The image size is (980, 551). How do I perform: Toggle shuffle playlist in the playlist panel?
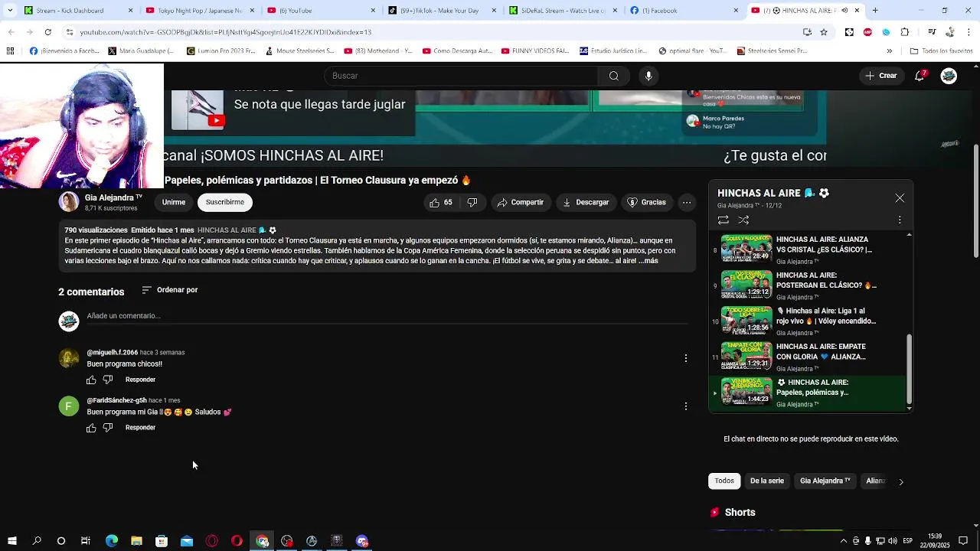(x=743, y=220)
